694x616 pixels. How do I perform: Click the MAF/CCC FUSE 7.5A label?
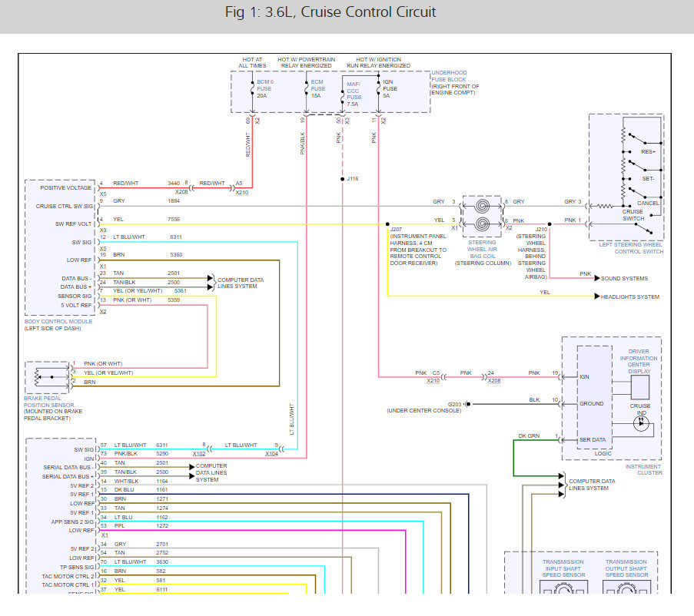pyautogui.click(x=354, y=94)
